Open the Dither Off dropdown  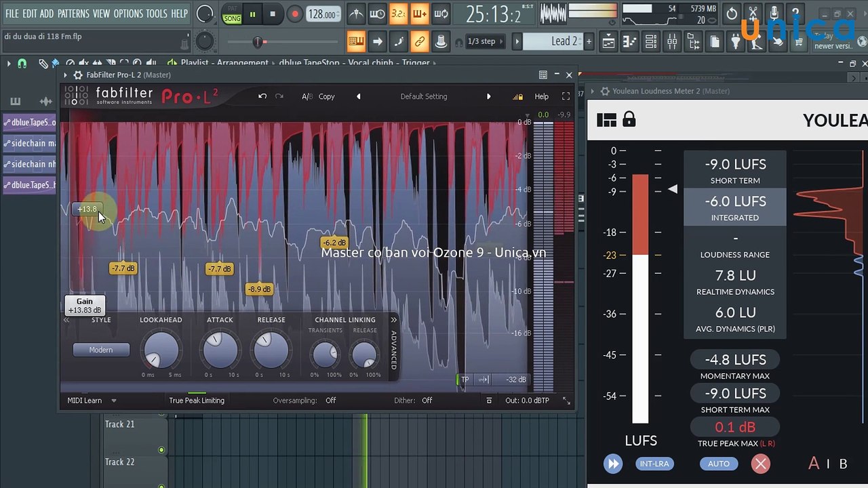click(x=427, y=401)
